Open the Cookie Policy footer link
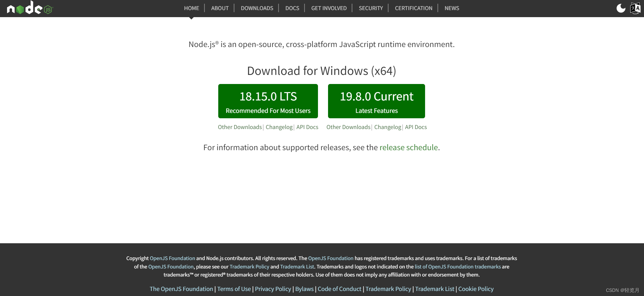Viewport: 644px width, 296px height. point(476,289)
